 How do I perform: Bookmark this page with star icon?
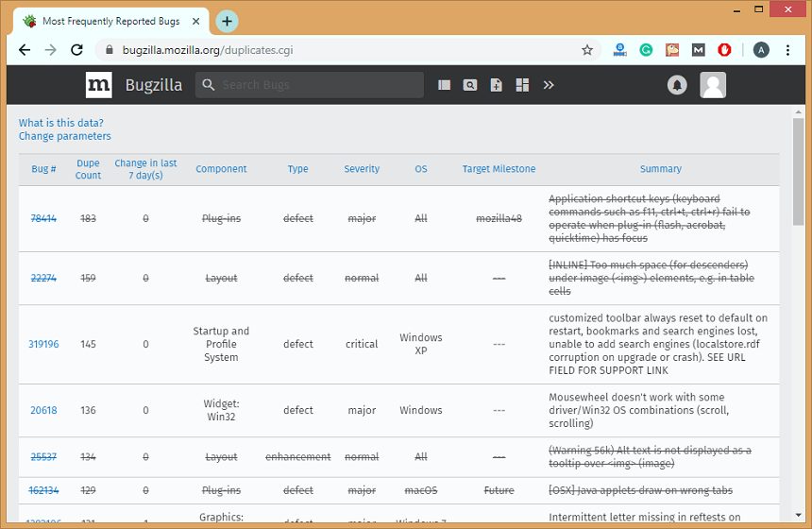point(586,50)
